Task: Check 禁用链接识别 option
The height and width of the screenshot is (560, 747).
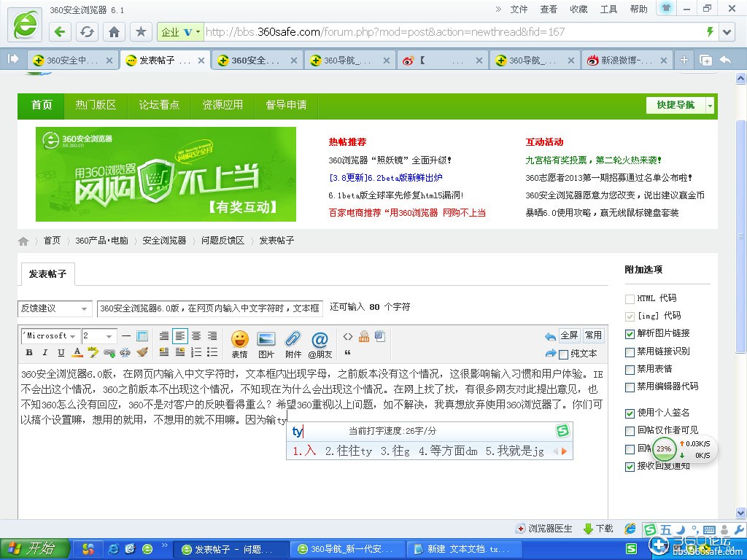Action: [x=630, y=352]
